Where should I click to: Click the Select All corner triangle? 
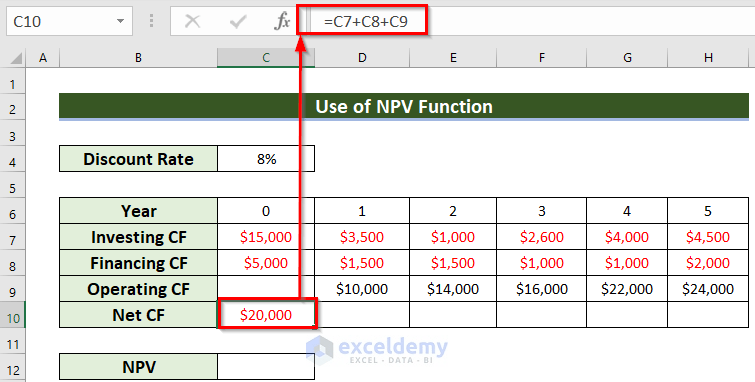click(15, 58)
